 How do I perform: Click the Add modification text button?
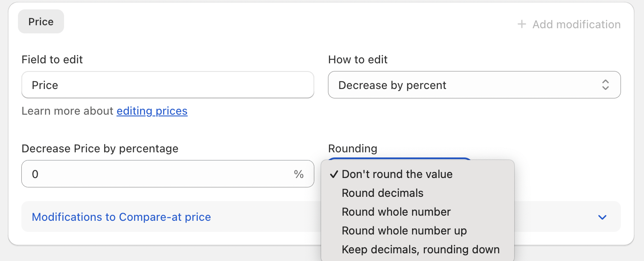(x=576, y=24)
